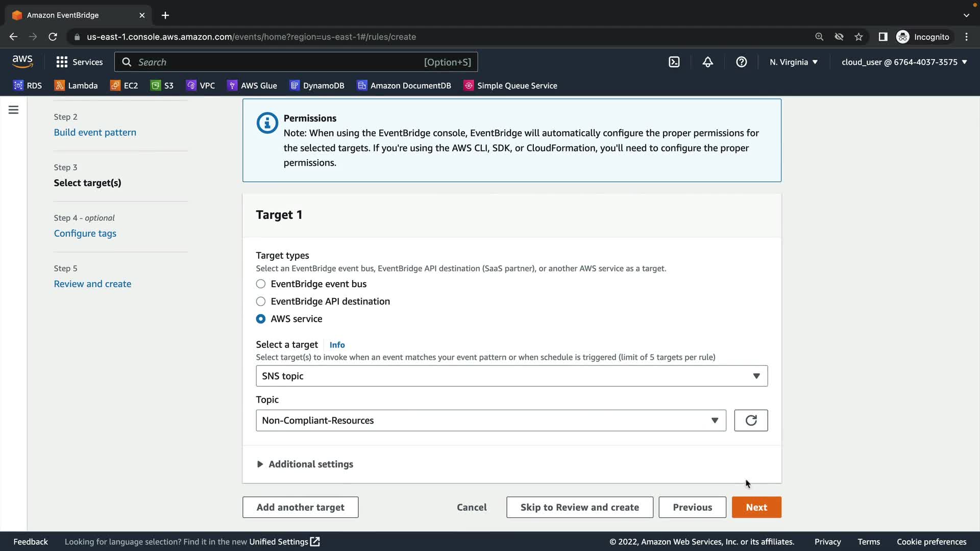
Task: Select EventBridge event bus radio
Action: coord(261,284)
